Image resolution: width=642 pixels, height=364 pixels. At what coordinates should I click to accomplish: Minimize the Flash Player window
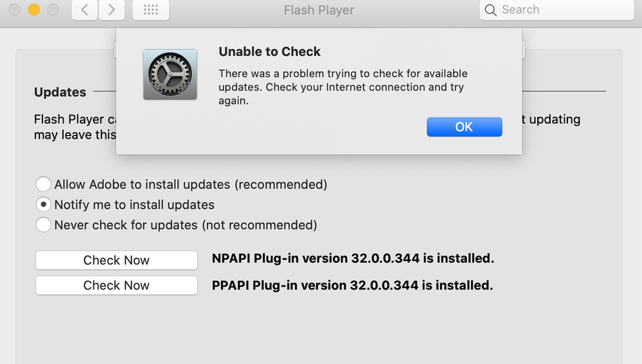coord(34,10)
